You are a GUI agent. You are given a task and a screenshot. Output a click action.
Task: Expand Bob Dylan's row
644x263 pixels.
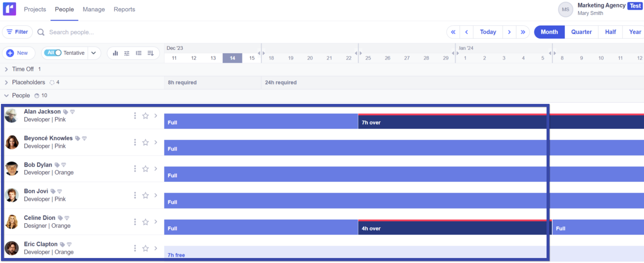tap(156, 169)
